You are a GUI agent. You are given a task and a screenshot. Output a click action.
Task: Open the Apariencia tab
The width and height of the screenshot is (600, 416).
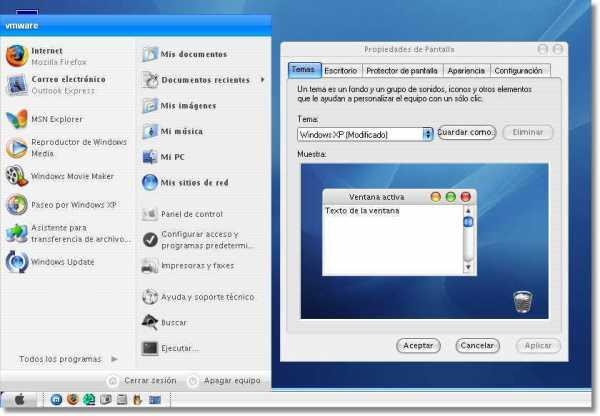click(466, 71)
